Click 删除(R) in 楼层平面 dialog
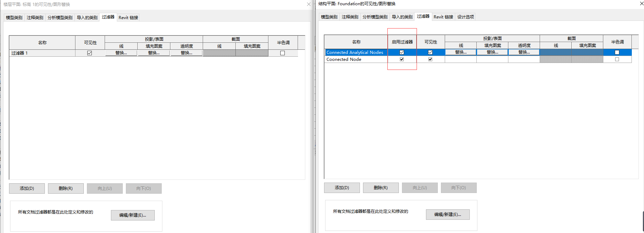This screenshot has width=644, height=233. pyautogui.click(x=66, y=188)
